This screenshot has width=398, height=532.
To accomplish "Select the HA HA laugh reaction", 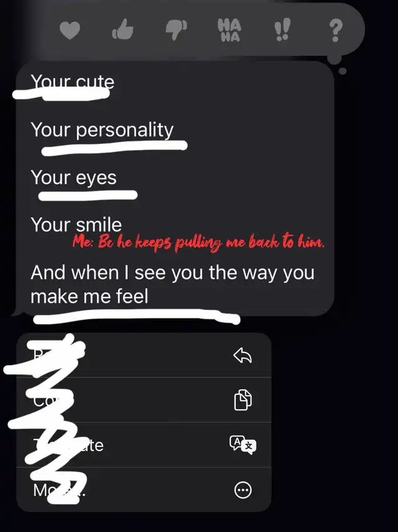I will 229,30.
